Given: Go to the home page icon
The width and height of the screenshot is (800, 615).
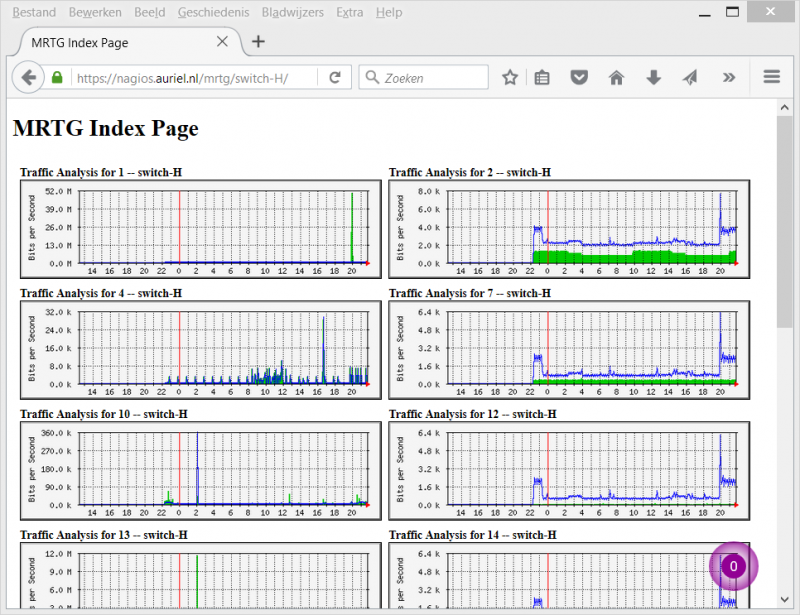Looking at the screenshot, I should click(x=616, y=77).
